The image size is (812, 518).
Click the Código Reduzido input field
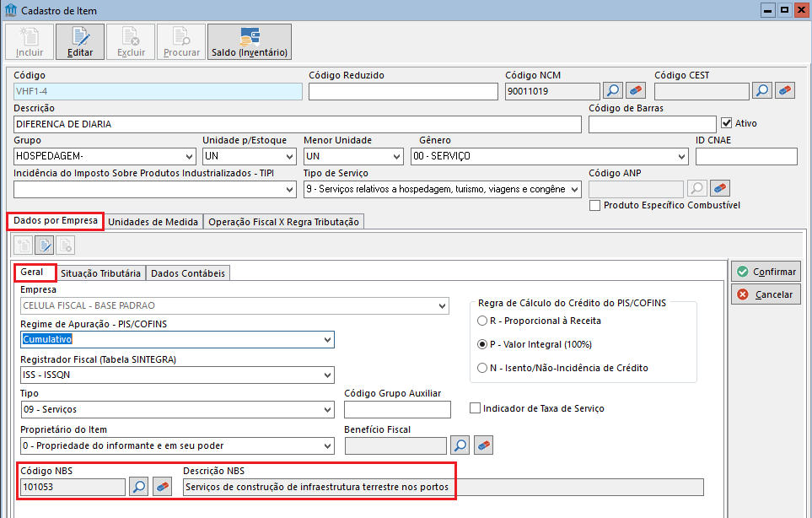pyautogui.click(x=403, y=91)
